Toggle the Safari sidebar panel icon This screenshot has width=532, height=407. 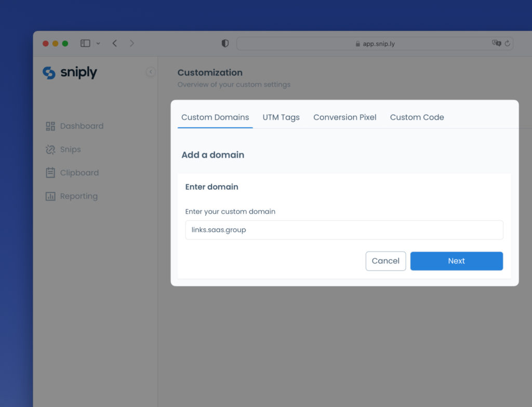pyautogui.click(x=85, y=44)
